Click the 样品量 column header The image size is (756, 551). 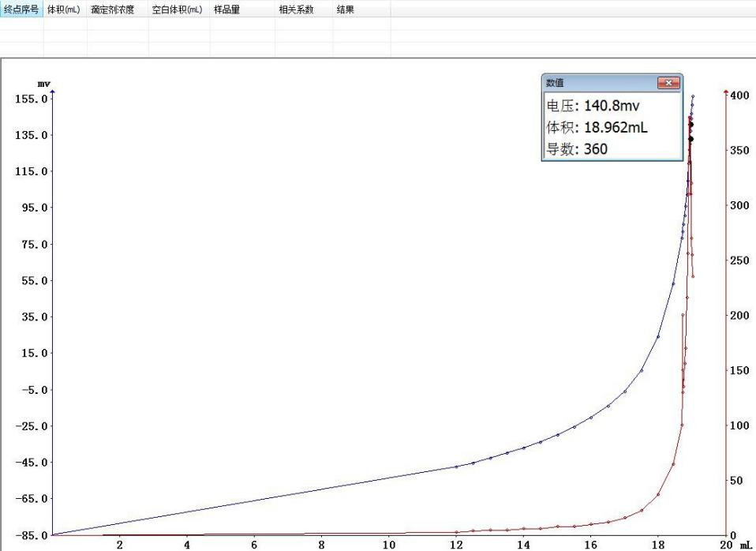point(226,10)
